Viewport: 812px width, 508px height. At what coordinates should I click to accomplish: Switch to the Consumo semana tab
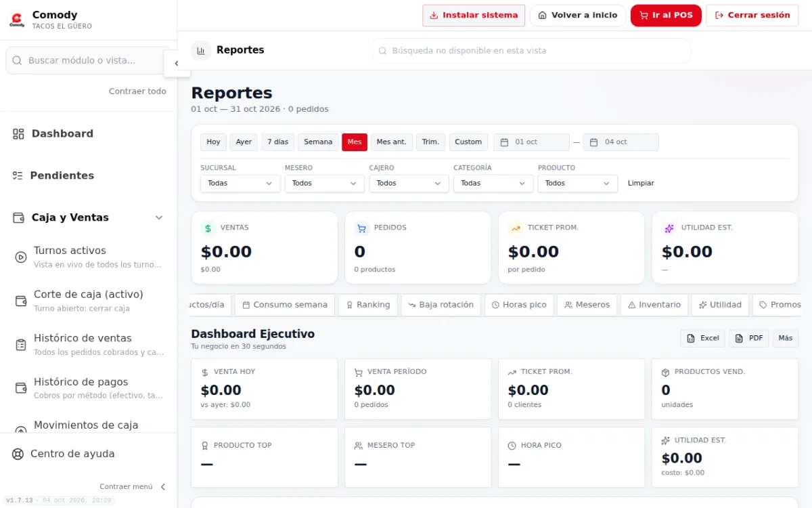[x=284, y=305]
